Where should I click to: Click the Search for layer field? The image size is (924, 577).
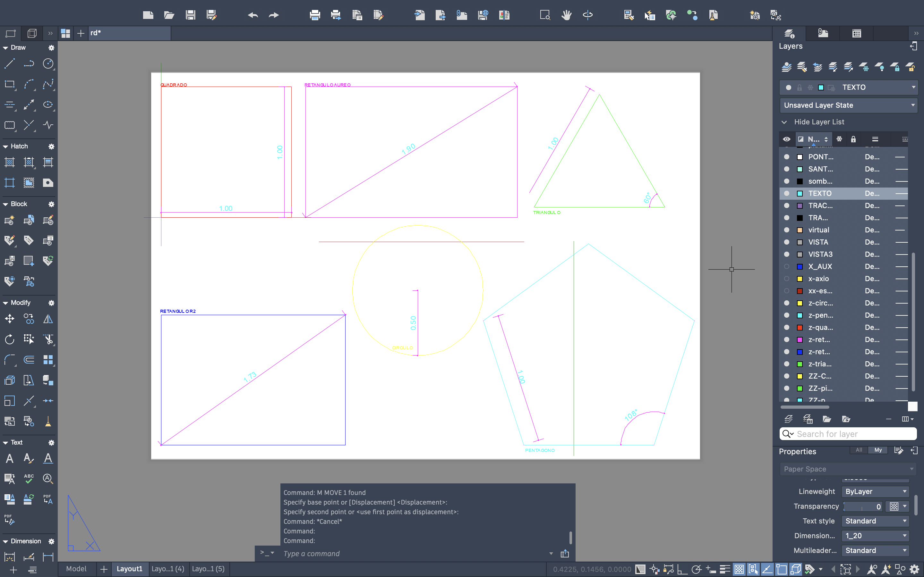point(853,434)
